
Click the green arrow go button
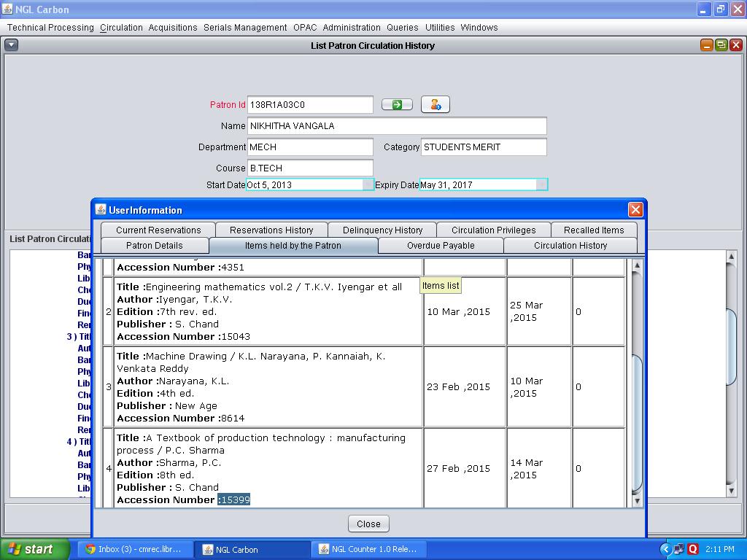coord(397,105)
